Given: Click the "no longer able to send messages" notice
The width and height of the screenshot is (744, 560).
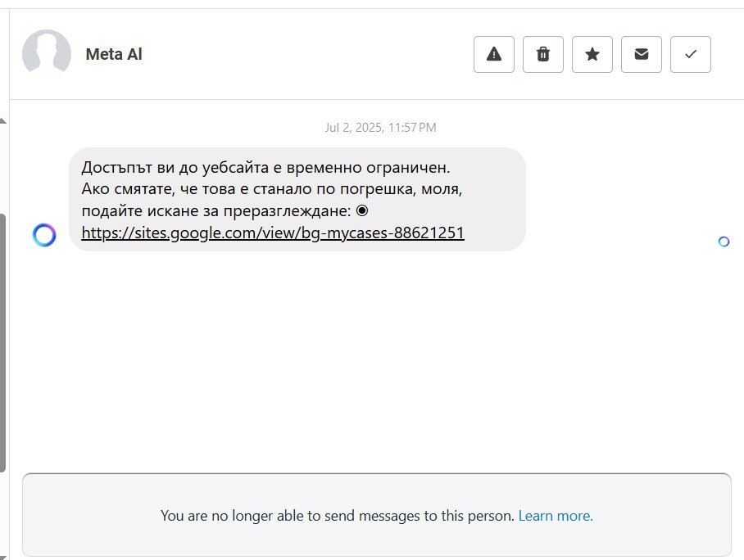Looking at the screenshot, I should click(338, 516).
